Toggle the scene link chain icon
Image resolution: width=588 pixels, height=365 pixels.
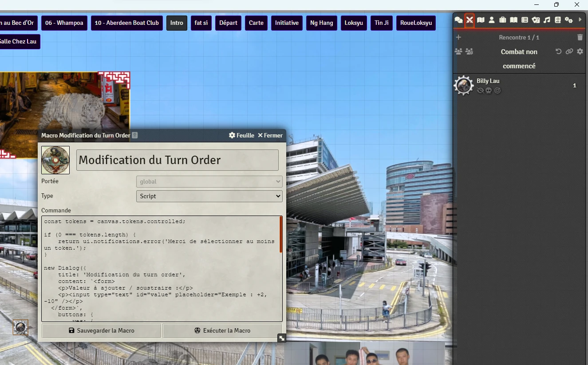pos(569,51)
